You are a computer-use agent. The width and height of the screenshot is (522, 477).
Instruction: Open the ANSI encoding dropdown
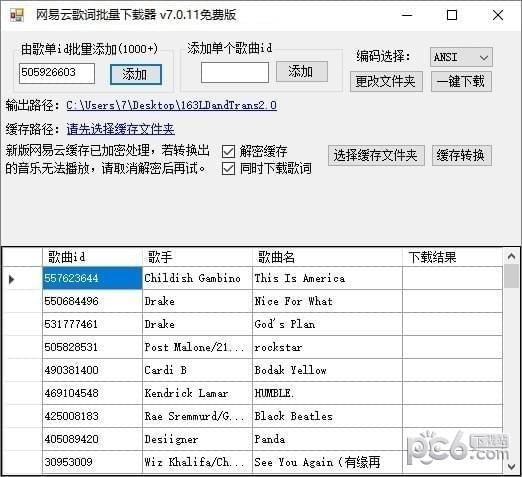[461, 57]
